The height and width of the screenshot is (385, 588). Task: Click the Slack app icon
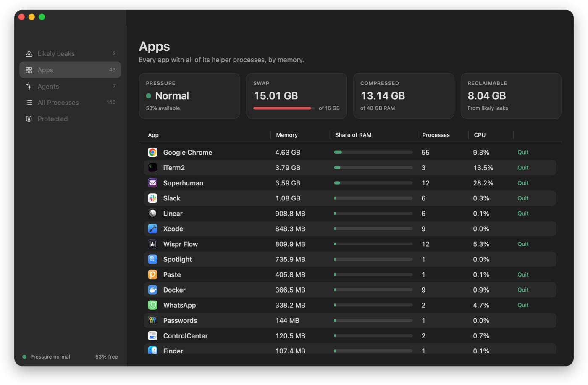(x=152, y=198)
